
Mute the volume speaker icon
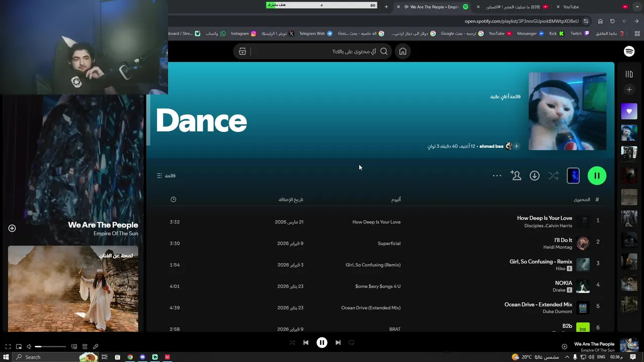pos(29,346)
